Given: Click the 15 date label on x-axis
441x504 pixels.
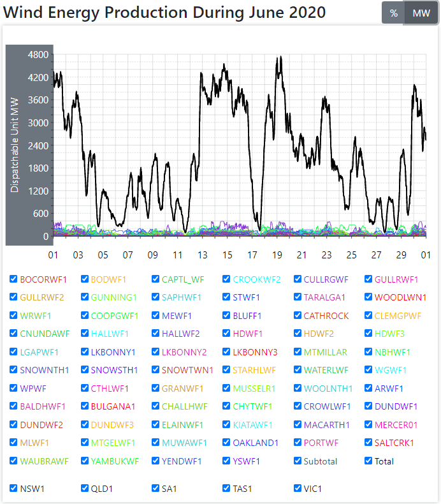Looking at the screenshot, I should [x=227, y=255].
